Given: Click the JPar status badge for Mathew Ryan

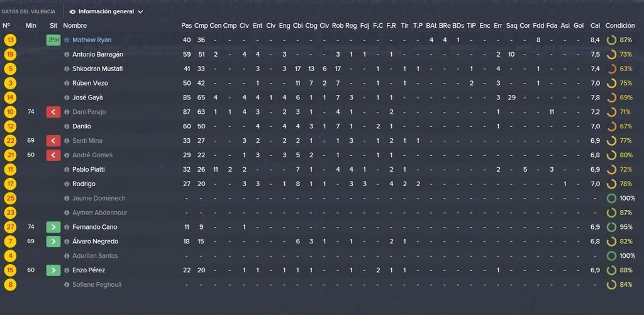Looking at the screenshot, I should tap(53, 40).
